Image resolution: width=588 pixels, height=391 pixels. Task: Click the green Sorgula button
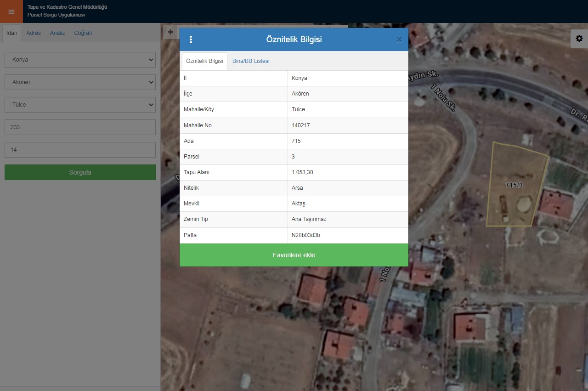[80, 172]
